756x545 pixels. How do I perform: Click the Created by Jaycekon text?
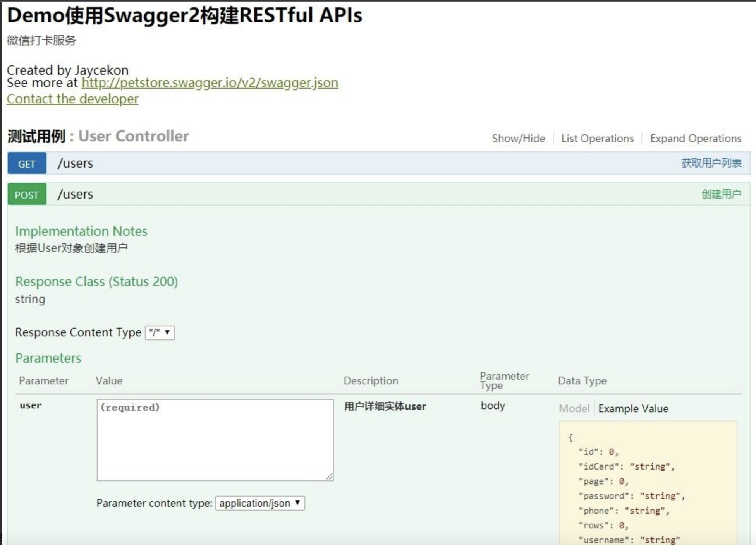tap(67, 70)
